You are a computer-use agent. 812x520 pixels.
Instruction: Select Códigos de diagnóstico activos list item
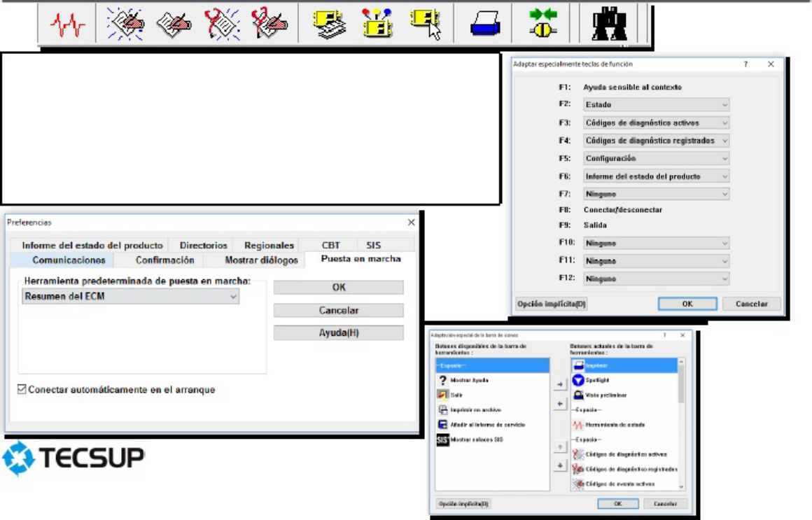click(x=624, y=454)
